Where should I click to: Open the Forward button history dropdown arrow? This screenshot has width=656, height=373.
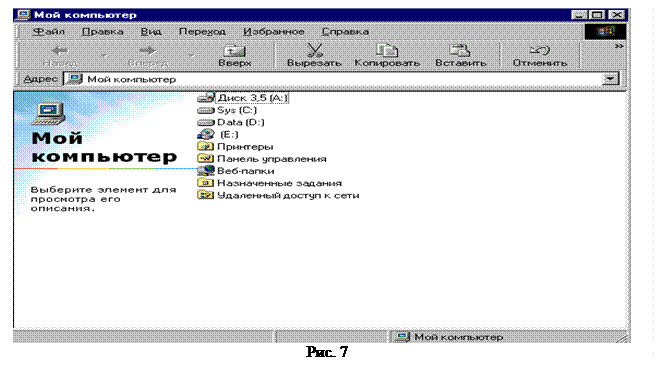click(x=191, y=55)
